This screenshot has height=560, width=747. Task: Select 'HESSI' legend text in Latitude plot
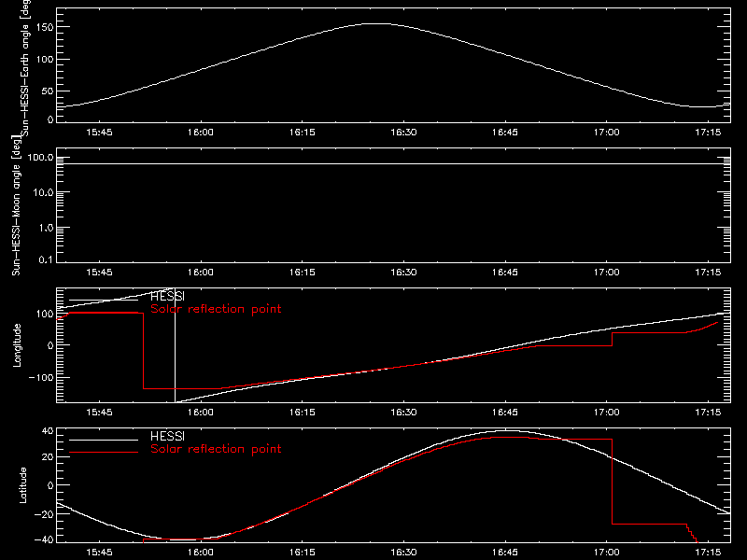pos(167,436)
